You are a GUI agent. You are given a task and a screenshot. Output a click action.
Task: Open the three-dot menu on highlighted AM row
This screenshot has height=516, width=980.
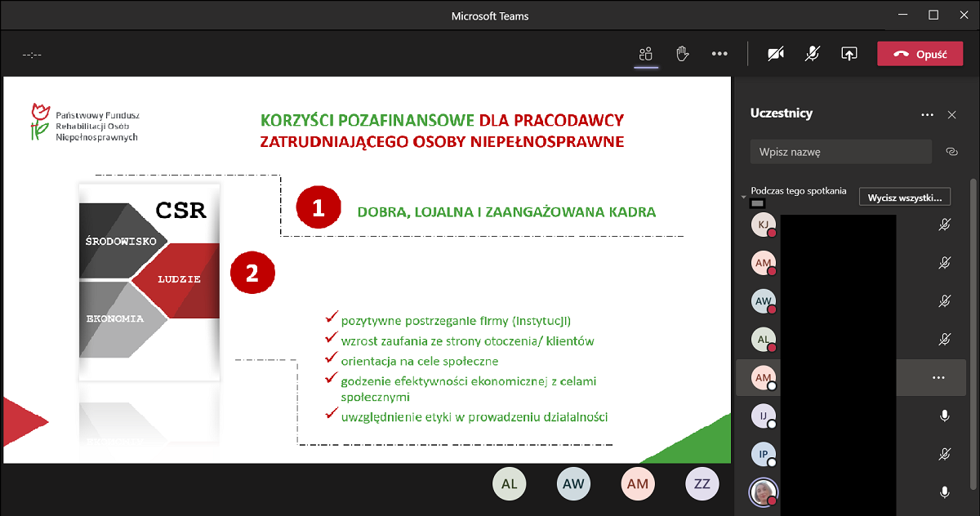[938, 378]
